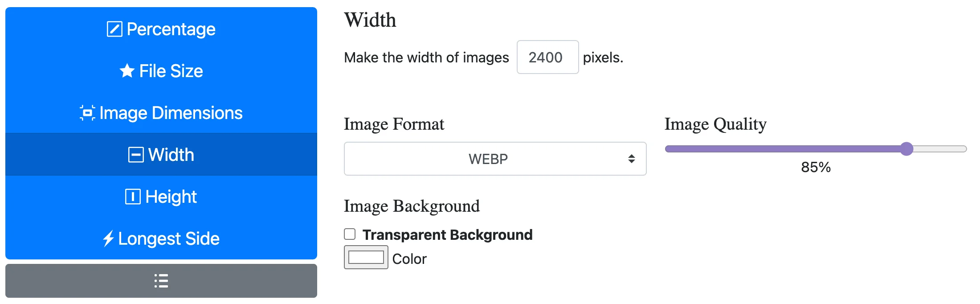Click the Image Dimensions crop icon

point(87,113)
